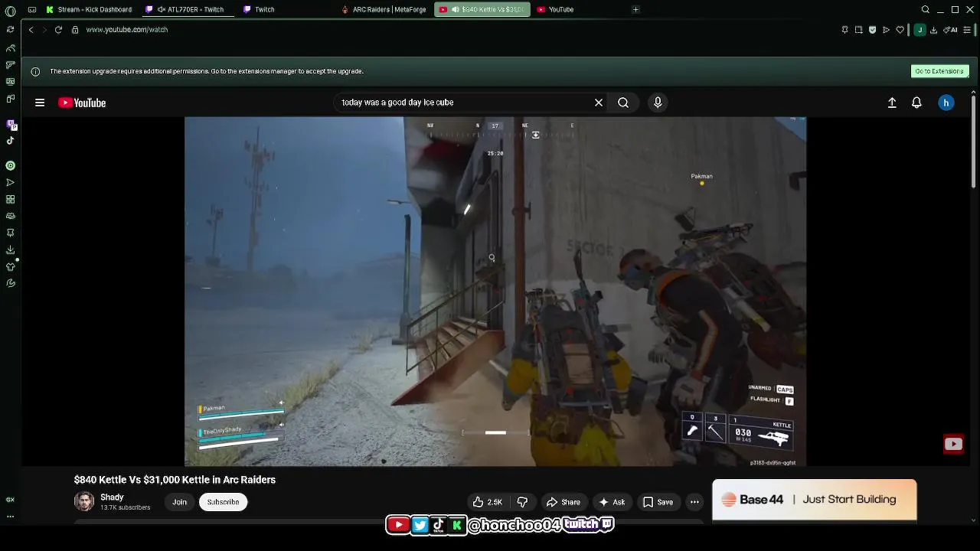Image resolution: width=980 pixels, height=551 pixels.
Task: Open Easy Setup sliders icon
Action: pos(969,30)
